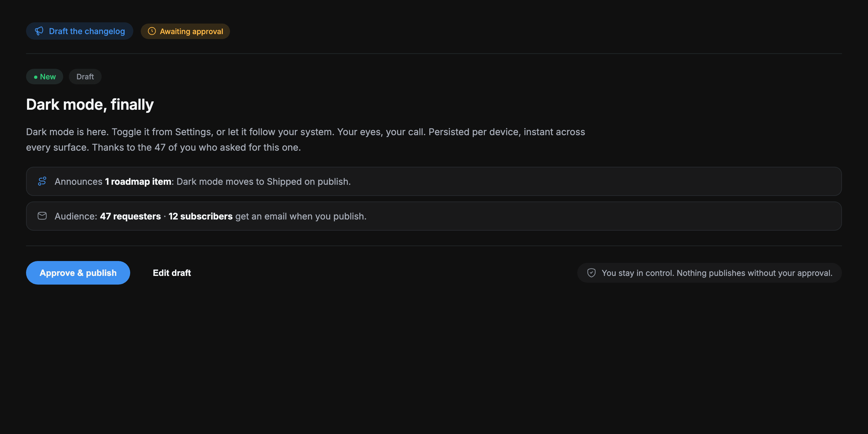Click the '47 requesters' bold text
868x434 pixels.
click(131, 216)
